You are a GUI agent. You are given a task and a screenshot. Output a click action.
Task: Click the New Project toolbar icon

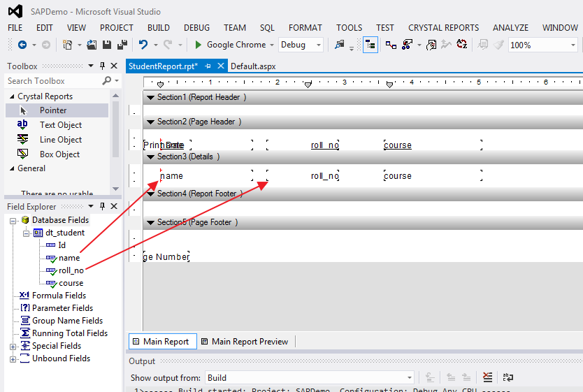tap(68, 45)
